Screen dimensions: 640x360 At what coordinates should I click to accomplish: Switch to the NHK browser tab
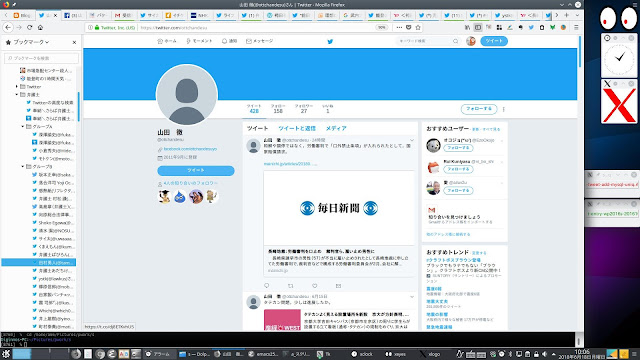[199, 15]
